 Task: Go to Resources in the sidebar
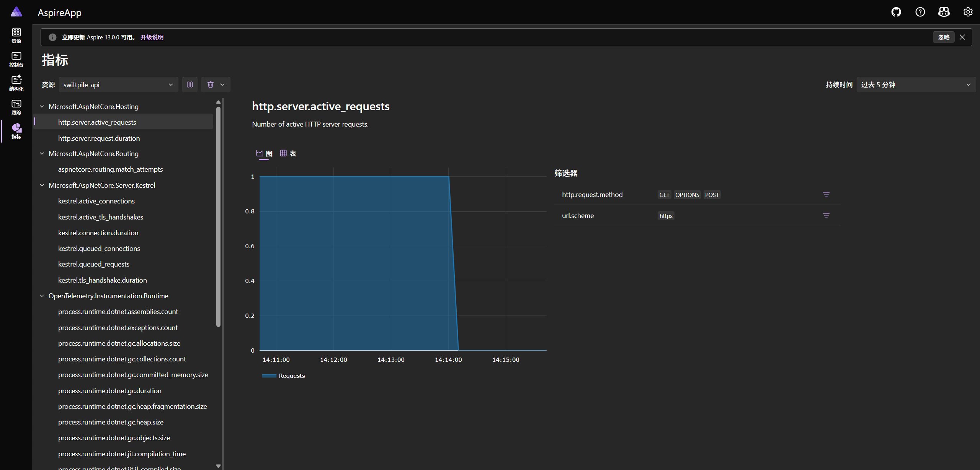[x=16, y=35]
